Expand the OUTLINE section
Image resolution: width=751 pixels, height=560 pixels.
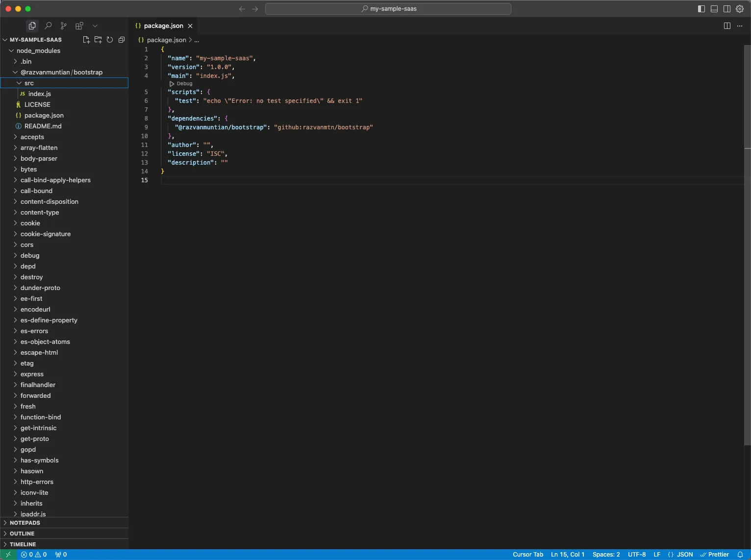coord(22,534)
